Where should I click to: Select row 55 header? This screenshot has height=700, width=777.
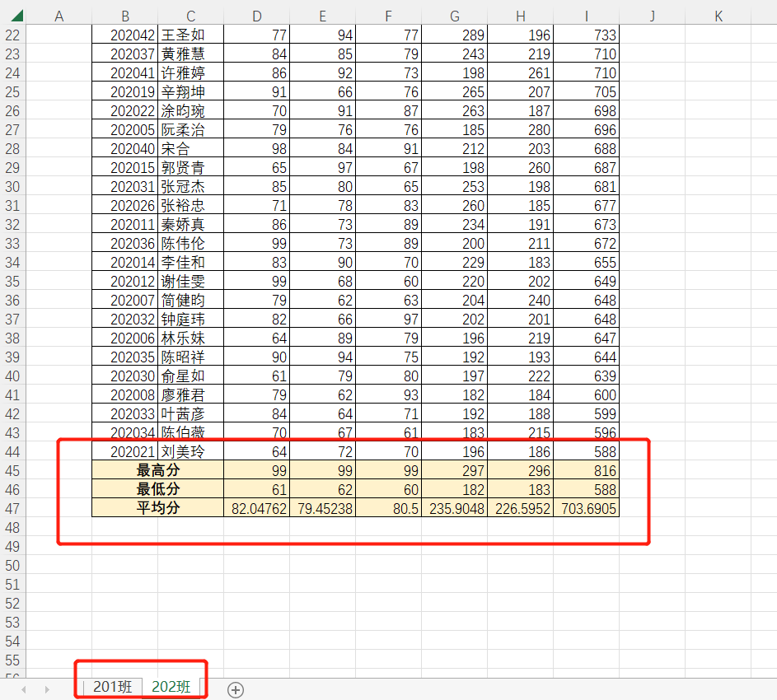[x=12, y=660]
